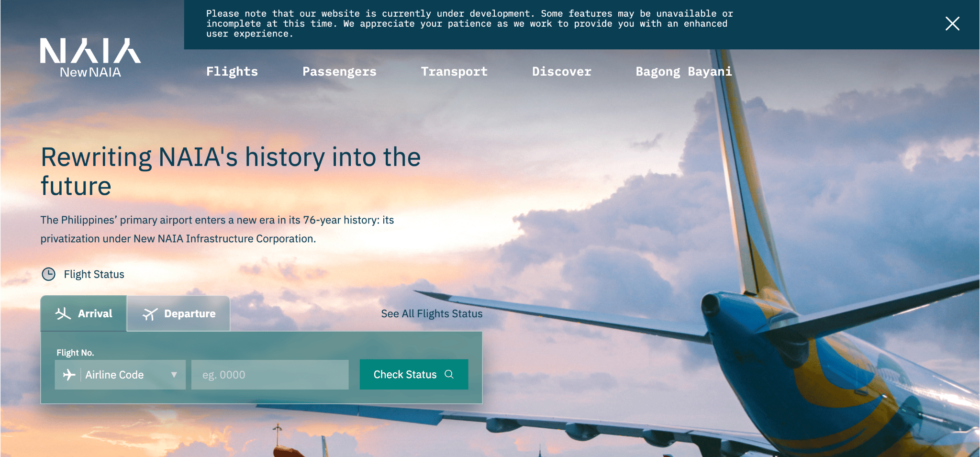Open the Transport menu
The width and height of the screenshot is (980, 457).
tap(454, 72)
